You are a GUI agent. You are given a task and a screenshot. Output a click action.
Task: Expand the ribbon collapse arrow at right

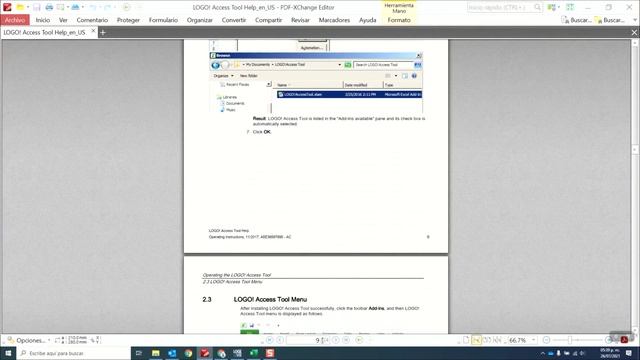pyautogui.click(x=635, y=20)
